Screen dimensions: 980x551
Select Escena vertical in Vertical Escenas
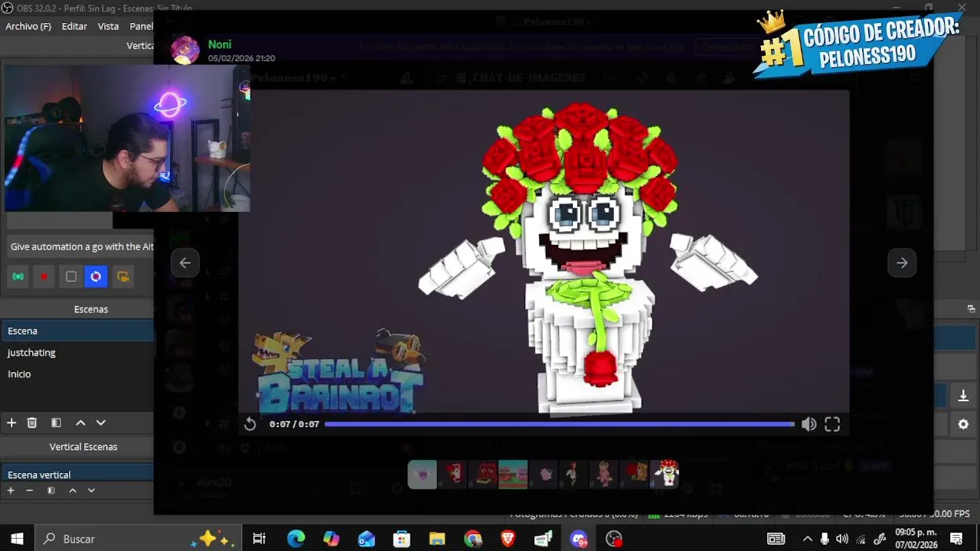pos(77,474)
